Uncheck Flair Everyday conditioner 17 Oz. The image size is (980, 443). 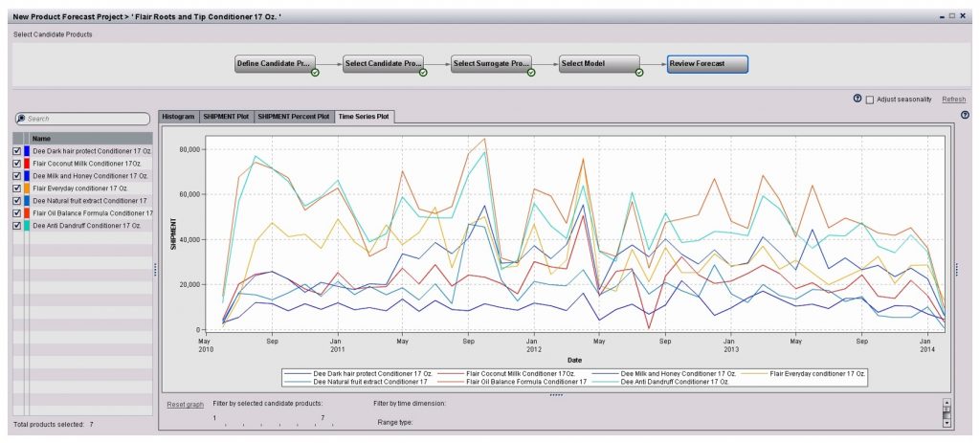click(17, 188)
